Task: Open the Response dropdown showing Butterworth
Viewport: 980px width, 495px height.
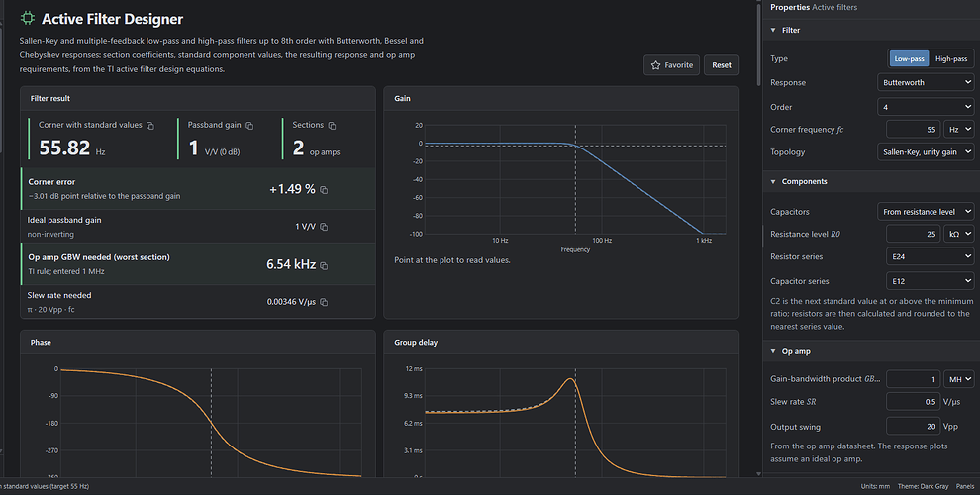Action: point(926,82)
